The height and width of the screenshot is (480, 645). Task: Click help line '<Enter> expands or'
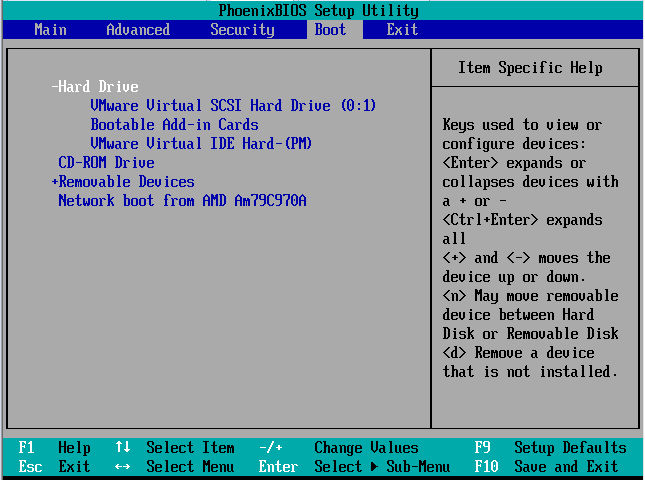point(514,162)
